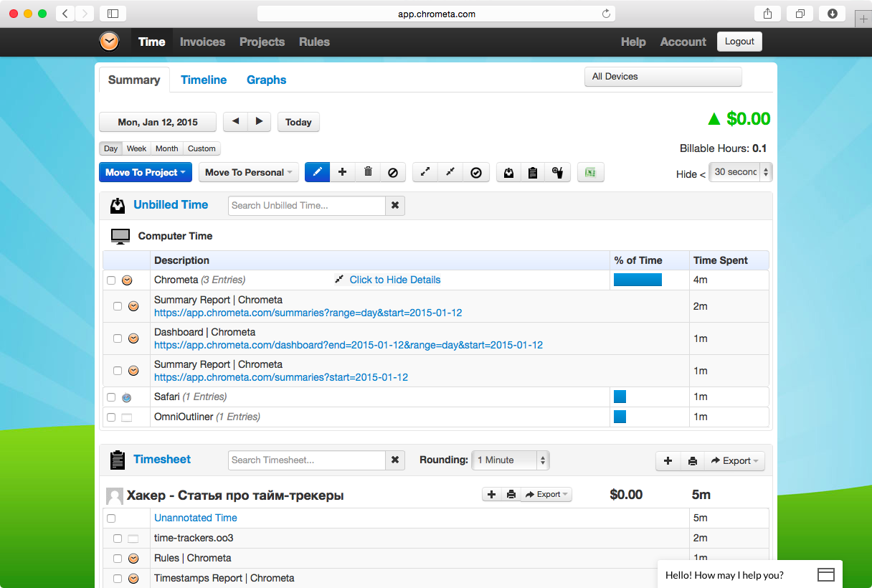Viewport: 872px width, 588px height.
Task: Open the Mon, Jan 12, 2015 date picker
Action: [x=158, y=122]
